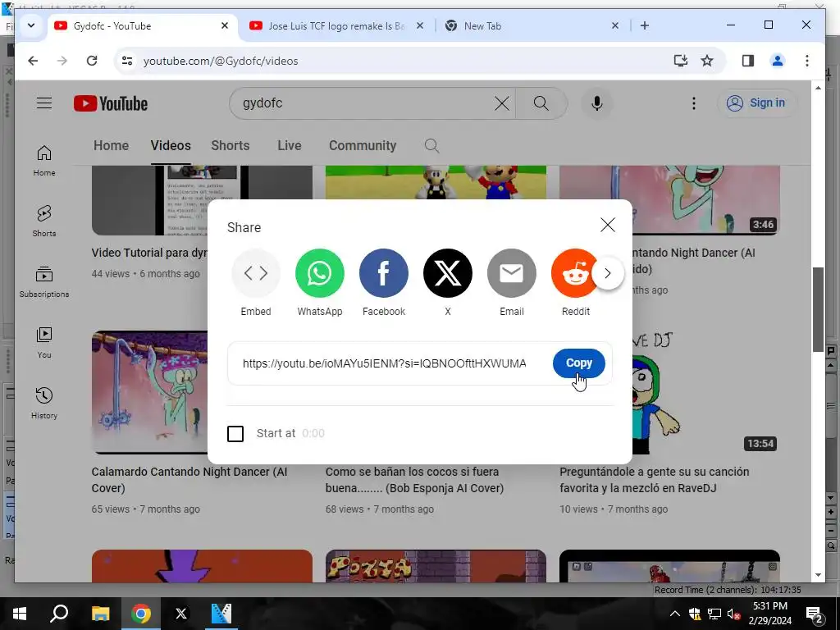Go forward in Chrome
Image resolution: width=840 pixels, height=630 pixels.
pyautogui.click(x=62, y=61)
